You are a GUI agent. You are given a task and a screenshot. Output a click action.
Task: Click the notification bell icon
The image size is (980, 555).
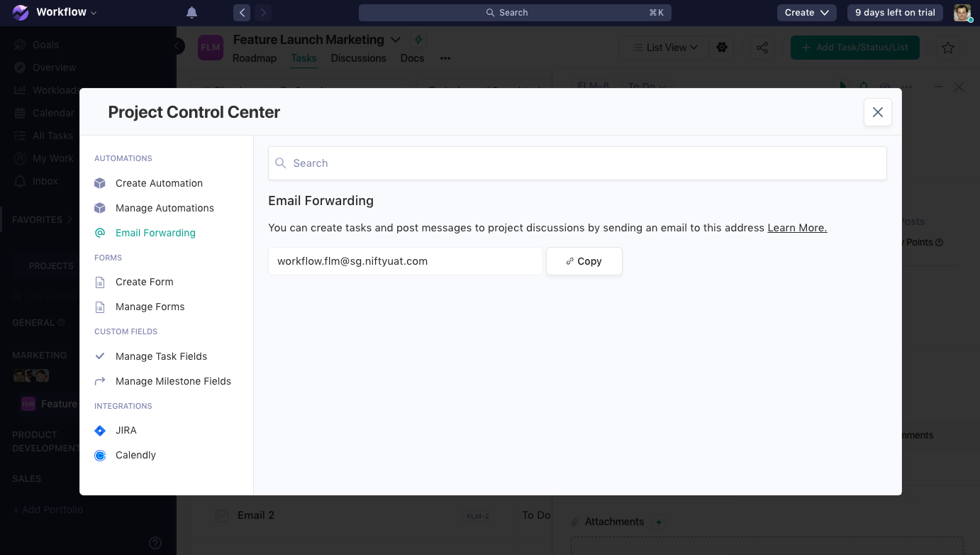[x=191, y=13]
